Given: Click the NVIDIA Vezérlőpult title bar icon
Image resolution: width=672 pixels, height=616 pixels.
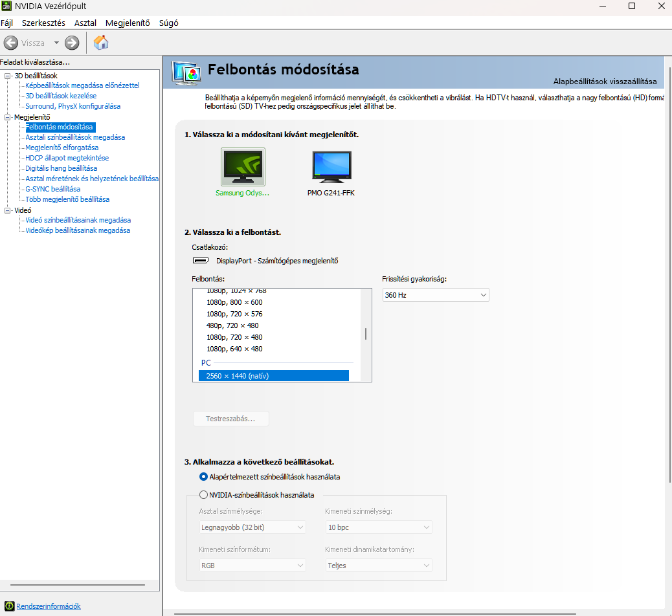Looking at the screenshot, I should [6, 6].
